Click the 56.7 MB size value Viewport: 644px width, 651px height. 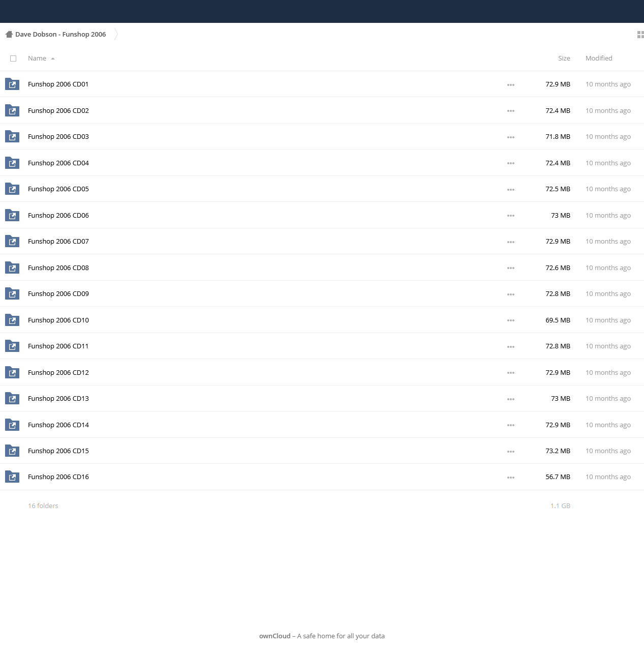tap(558, 477)
